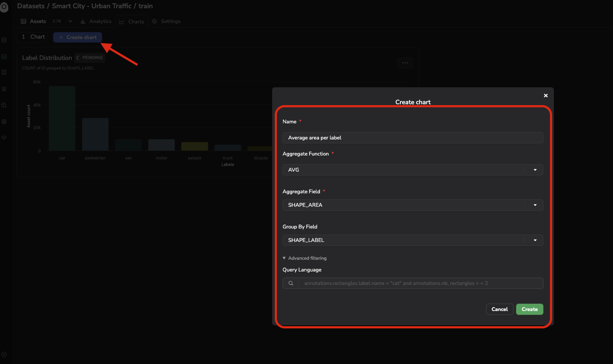Open the processor chip icon in sidebar
The image size is (613, 364).
pos(4,122)
